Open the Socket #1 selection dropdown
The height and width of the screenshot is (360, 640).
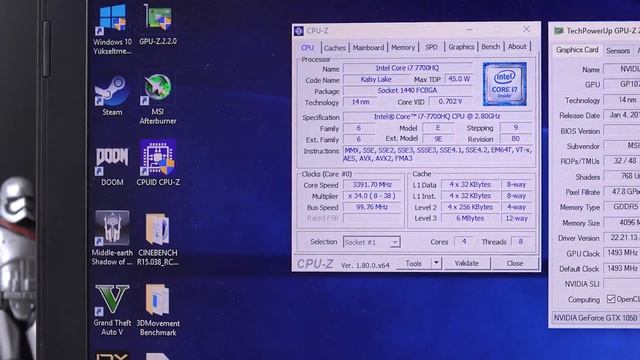(x=371, y=242)
